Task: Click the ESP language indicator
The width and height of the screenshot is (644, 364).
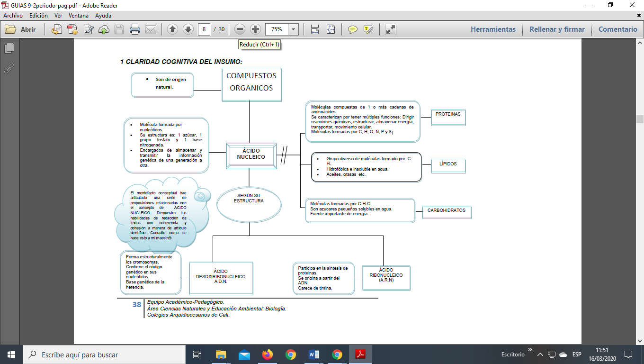Action: [x=577, y=355]
